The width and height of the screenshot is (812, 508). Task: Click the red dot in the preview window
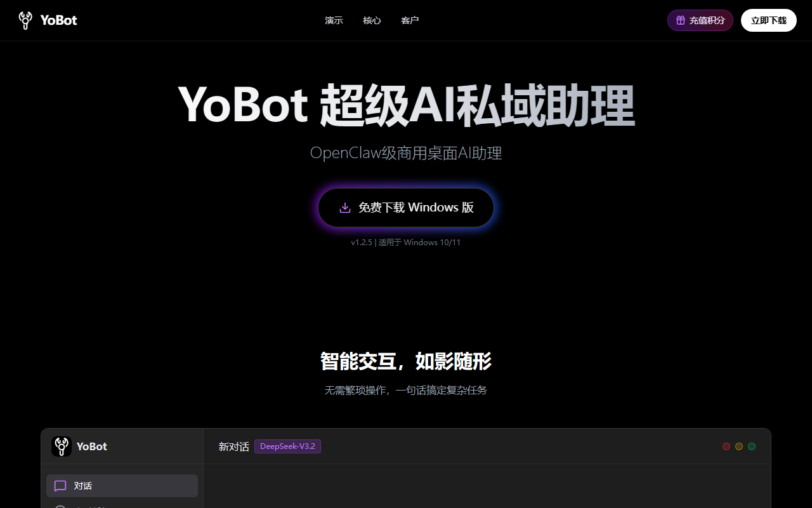click(726, 446)
